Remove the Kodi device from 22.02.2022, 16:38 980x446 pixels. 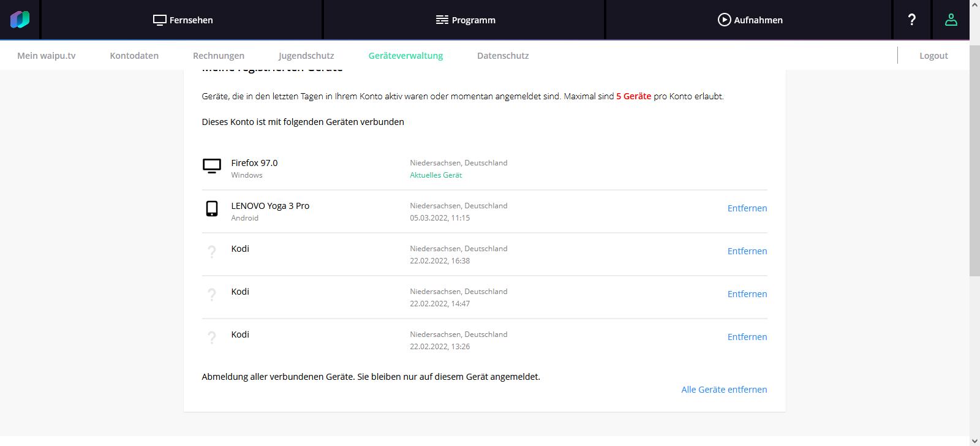click(x=747, y=251)
